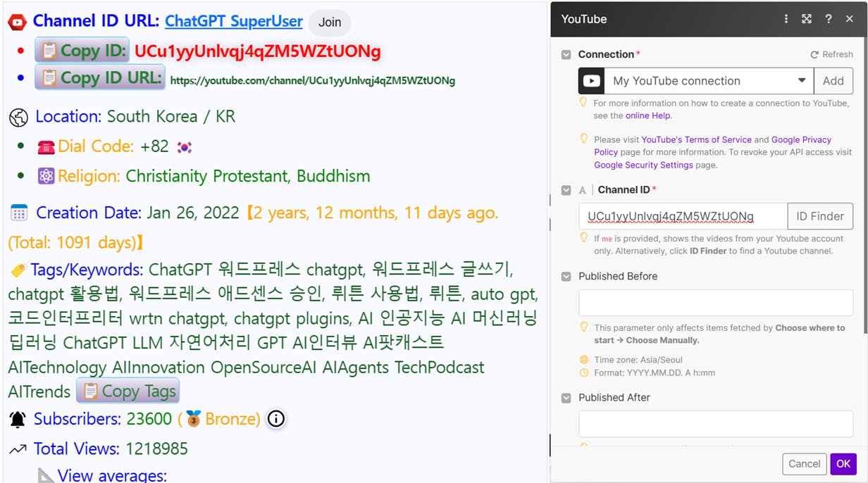Click the trending arrow icon beside Total Views
The height and width of the screenshot is (483, 868).
18,449
